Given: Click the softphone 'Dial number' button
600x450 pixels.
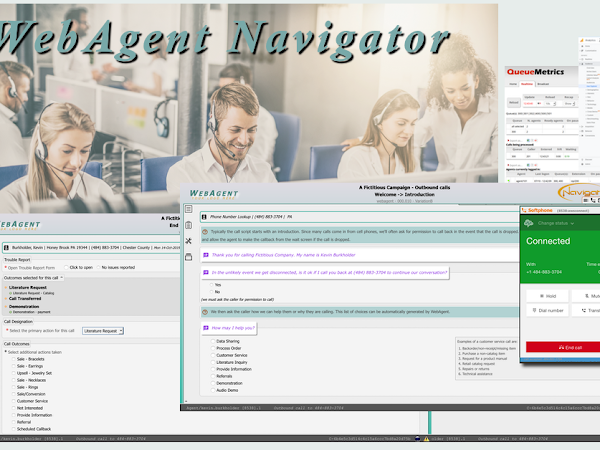Looking at the screenshot, I should click(x=548, y=310).
